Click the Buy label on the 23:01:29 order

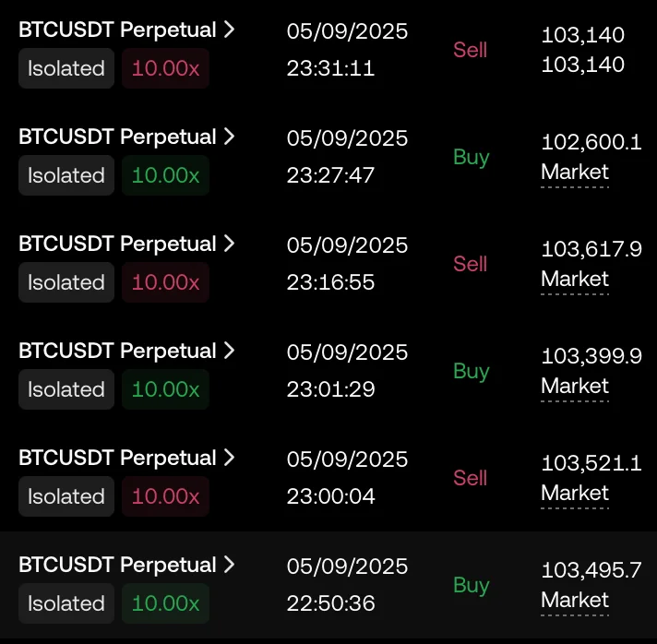471,371
